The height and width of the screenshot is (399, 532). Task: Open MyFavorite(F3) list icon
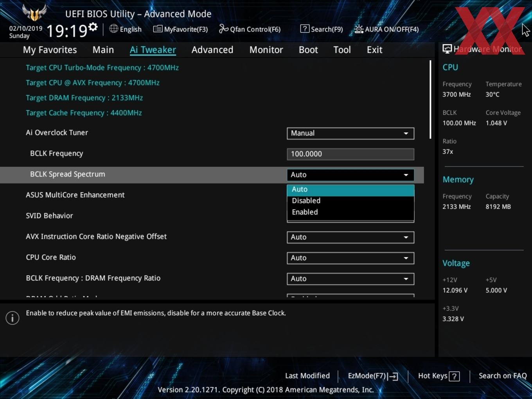[x=157, y=29]
